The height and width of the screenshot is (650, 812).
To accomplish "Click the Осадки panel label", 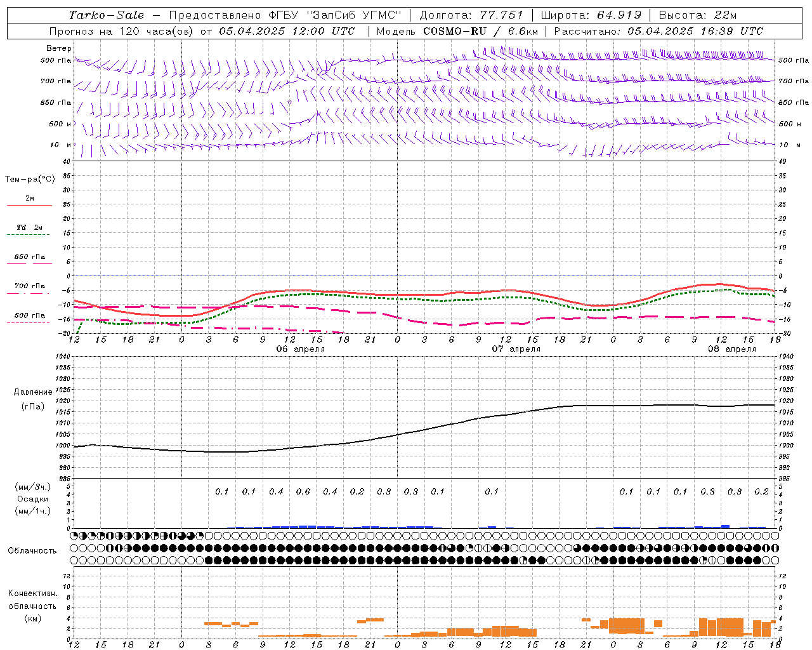I will [33, 499].
